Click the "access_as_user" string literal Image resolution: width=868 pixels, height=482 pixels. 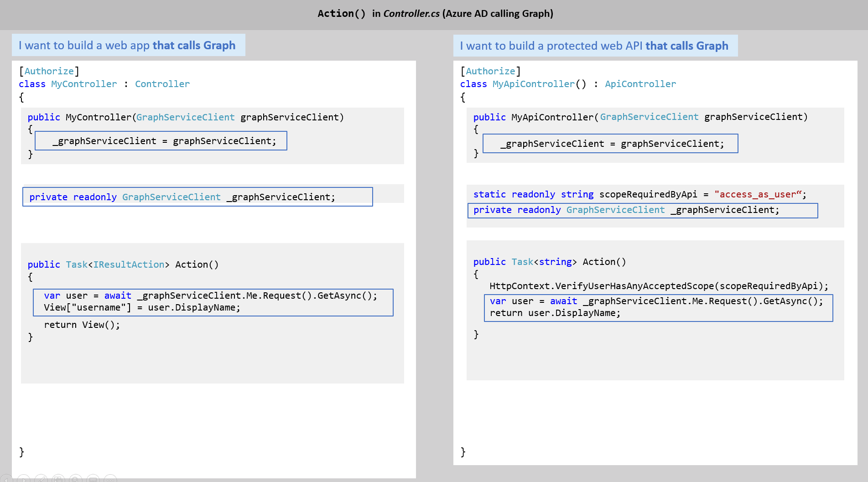[758, 194]
